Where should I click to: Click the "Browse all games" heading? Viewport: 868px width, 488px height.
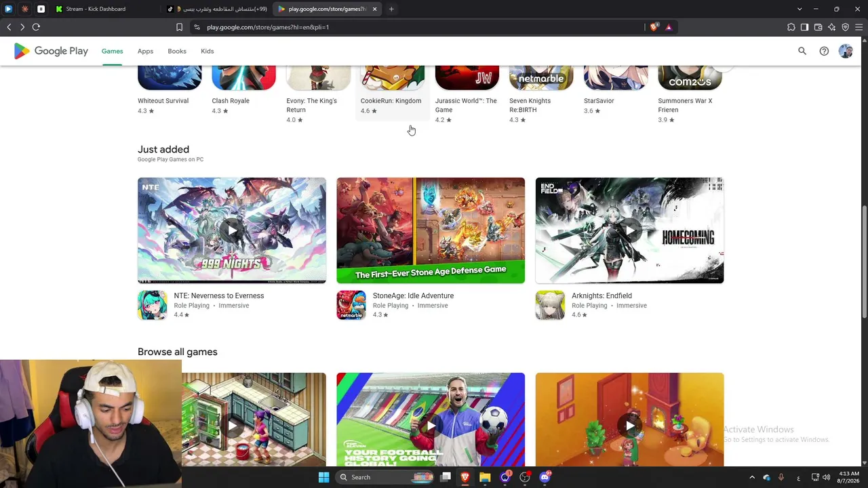click(178, 352)
